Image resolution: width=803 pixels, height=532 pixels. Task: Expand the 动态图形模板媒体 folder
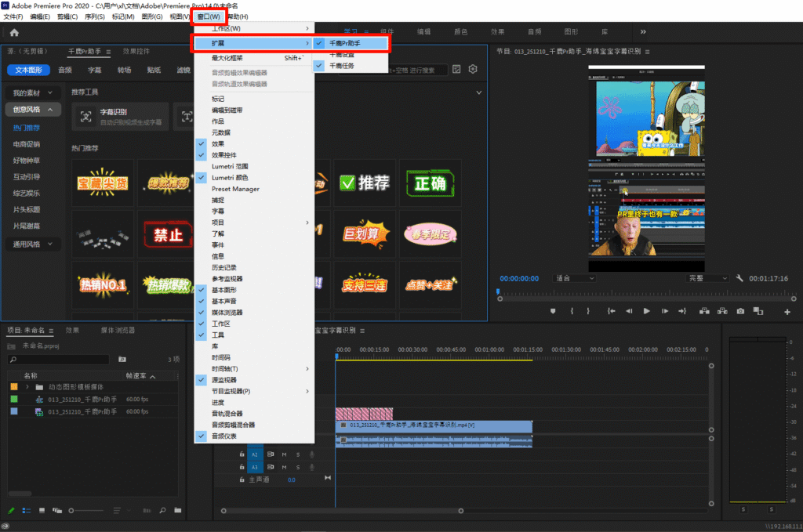27,387
